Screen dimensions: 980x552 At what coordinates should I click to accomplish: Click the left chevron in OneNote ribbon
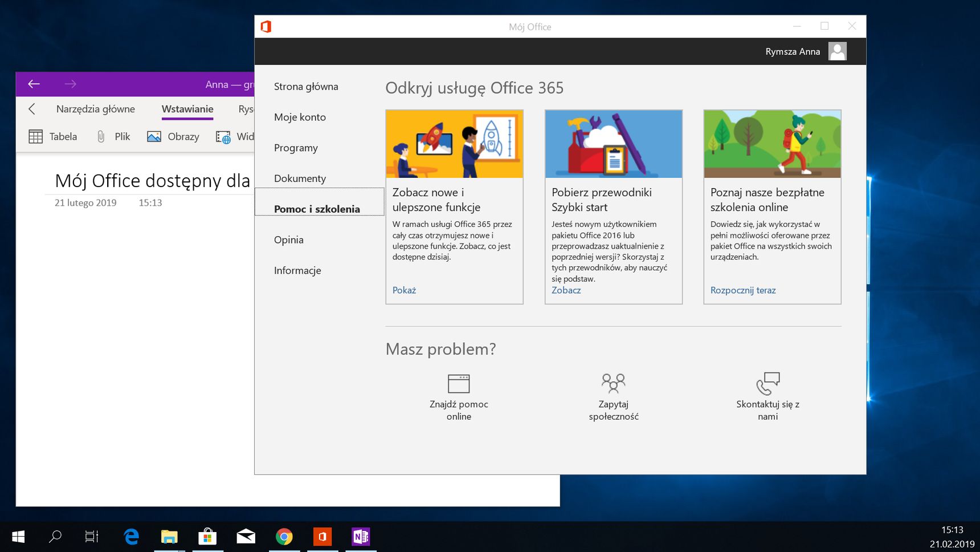click(32, 109)
